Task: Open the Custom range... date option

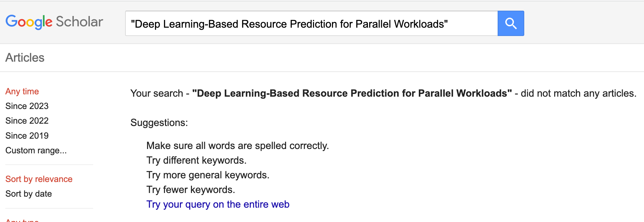Action: 36,150
